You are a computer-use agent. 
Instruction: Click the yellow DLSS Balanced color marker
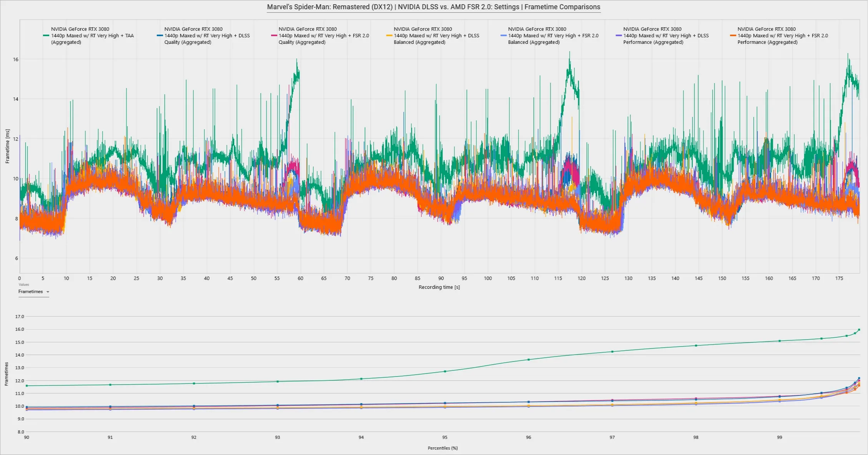[x=389, y=35]
